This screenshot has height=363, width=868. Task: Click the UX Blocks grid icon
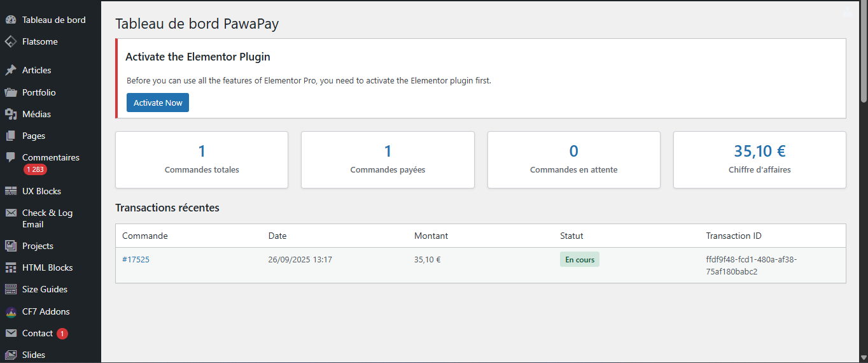[x=10, y=191]
